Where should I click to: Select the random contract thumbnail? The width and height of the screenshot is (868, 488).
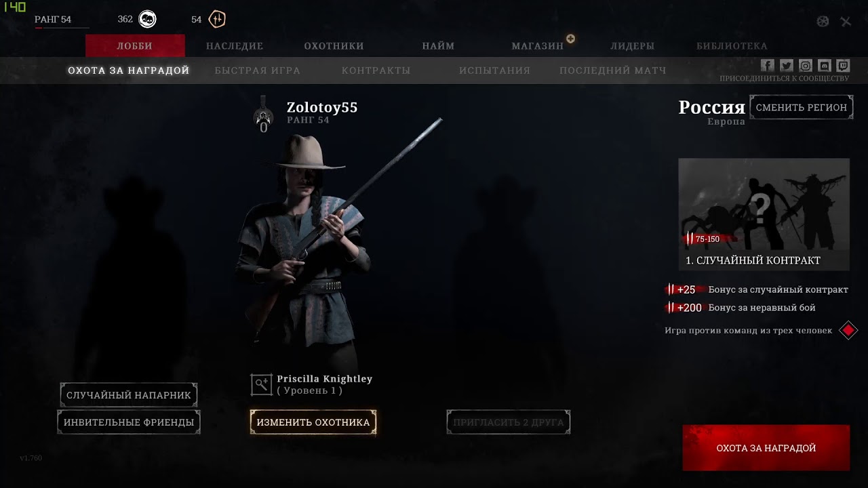(x=764, y=214)
